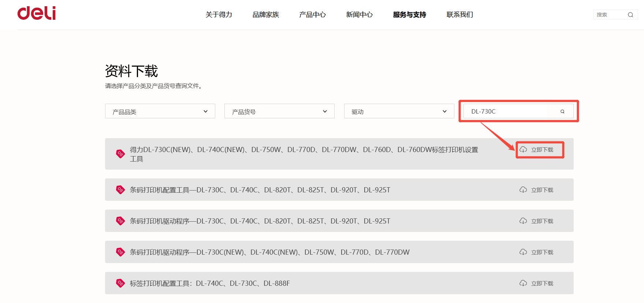The height and width of the screenshot is (303, 644).
Task: Click red tag icon of 标签打印机配置工具 row
Action: tap(120, 283)
